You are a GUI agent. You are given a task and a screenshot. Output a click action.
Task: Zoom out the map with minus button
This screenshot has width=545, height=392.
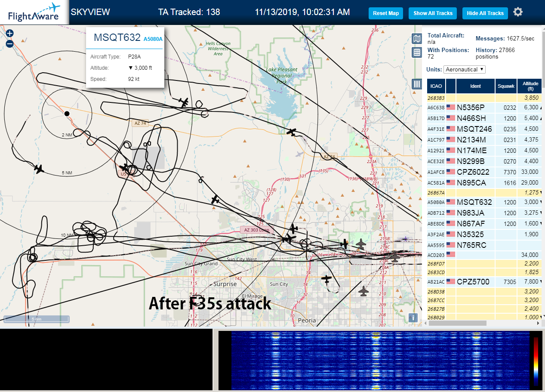coord(10,43)
